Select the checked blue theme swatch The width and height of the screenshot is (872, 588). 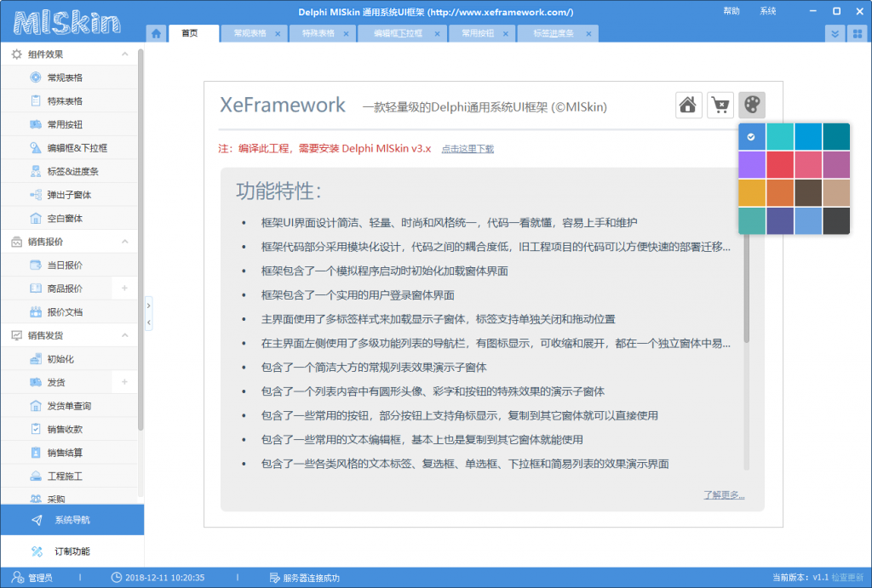[x=752, y=137]
